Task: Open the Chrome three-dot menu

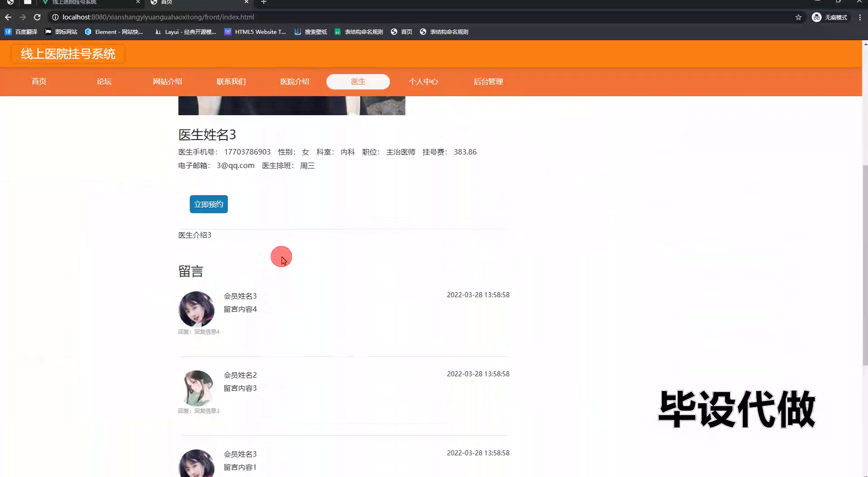Action: (x=860, y=17)
